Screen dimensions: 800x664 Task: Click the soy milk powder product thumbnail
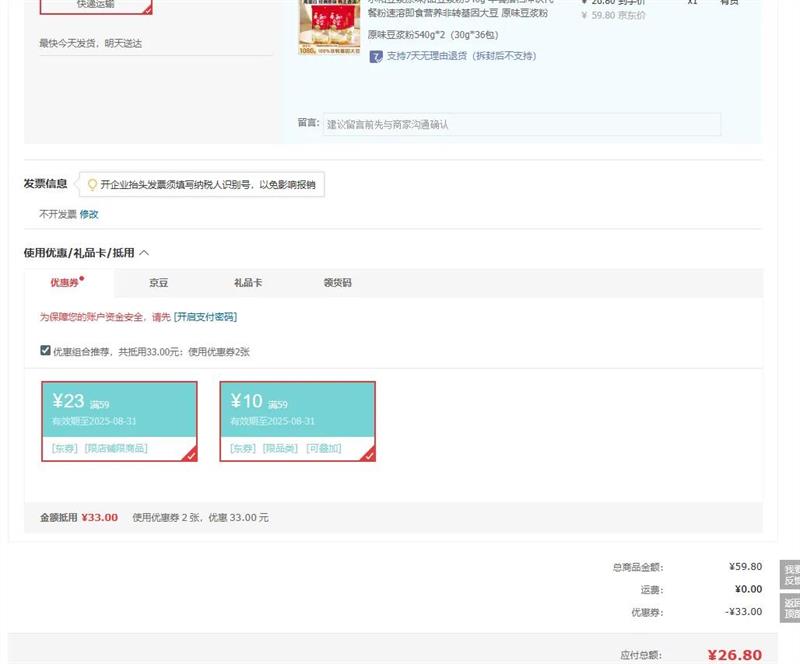coord(329,27)
